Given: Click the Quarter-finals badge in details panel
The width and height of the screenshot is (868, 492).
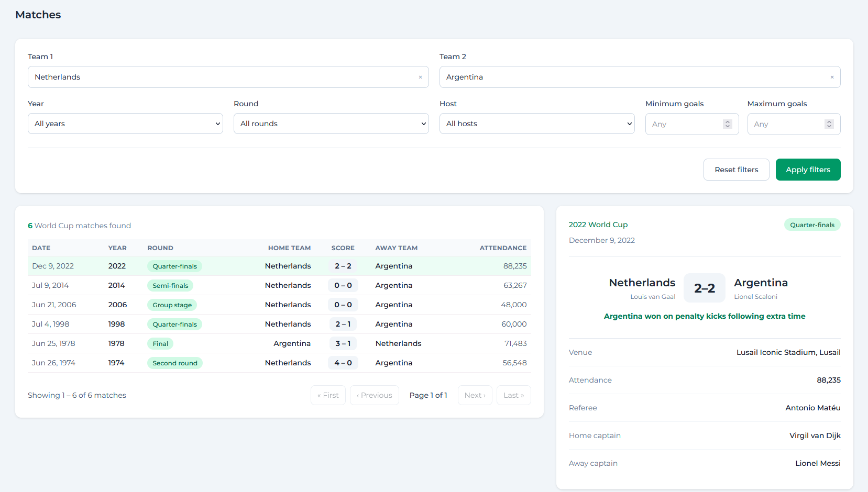Looking at the screenshot, I should pos(812,225).
